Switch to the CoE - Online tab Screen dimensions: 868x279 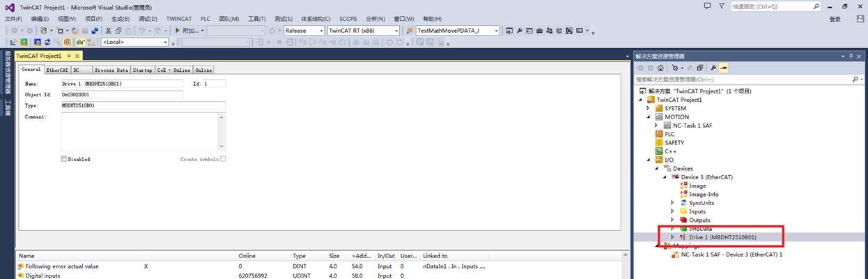tap(173, 70)
